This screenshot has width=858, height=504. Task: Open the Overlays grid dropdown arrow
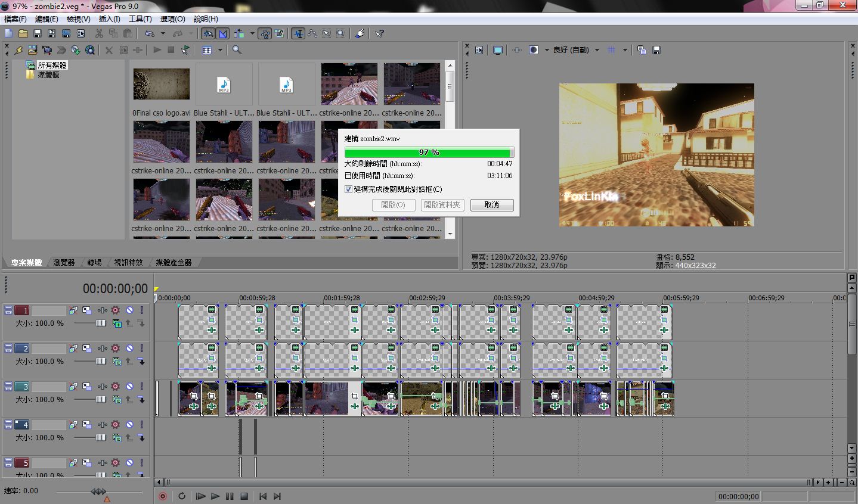[625, 50]
